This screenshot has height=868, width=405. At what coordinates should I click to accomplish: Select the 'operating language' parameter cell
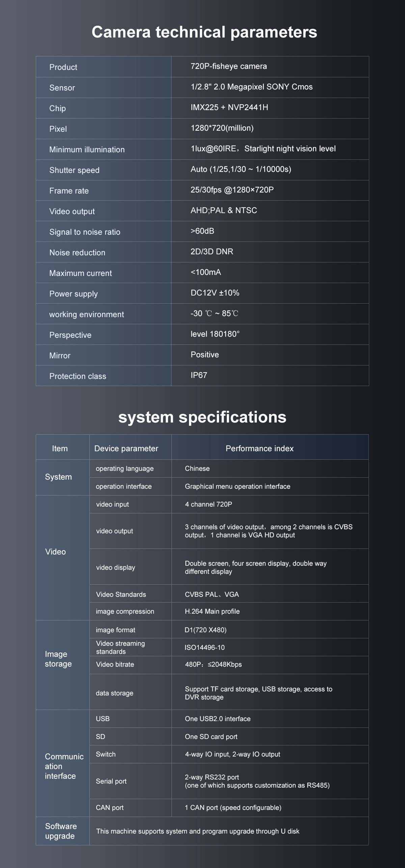125,468
